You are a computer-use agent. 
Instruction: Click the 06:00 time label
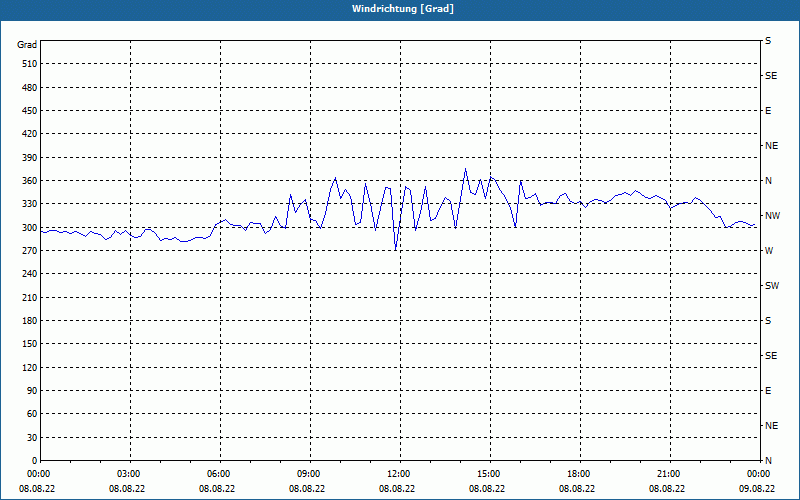pos(218,474)
